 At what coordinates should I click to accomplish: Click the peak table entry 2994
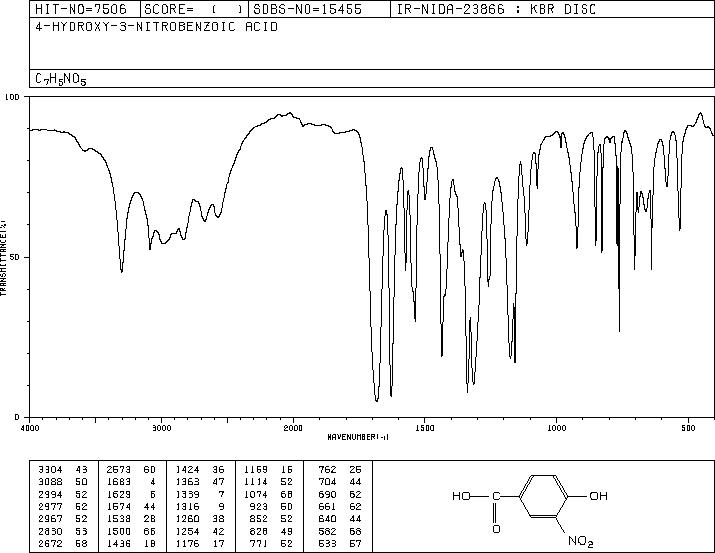(x=50, y=494)
